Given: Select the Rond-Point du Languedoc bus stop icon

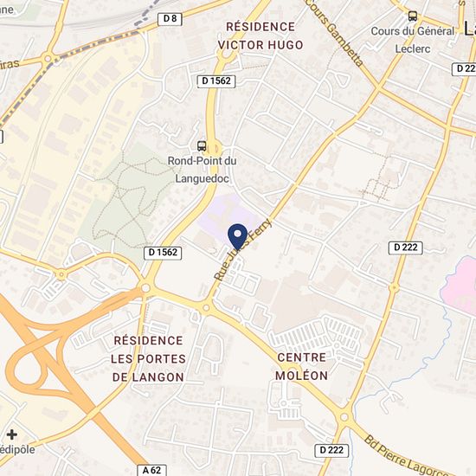Looking at the screenshot, I should pos(202,146).
